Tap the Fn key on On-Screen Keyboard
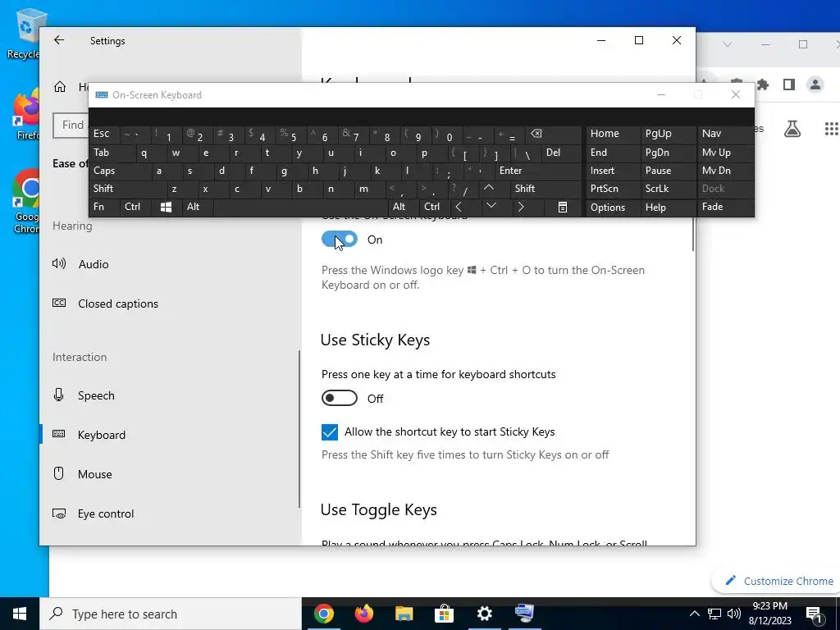 [x=104, y=208]
